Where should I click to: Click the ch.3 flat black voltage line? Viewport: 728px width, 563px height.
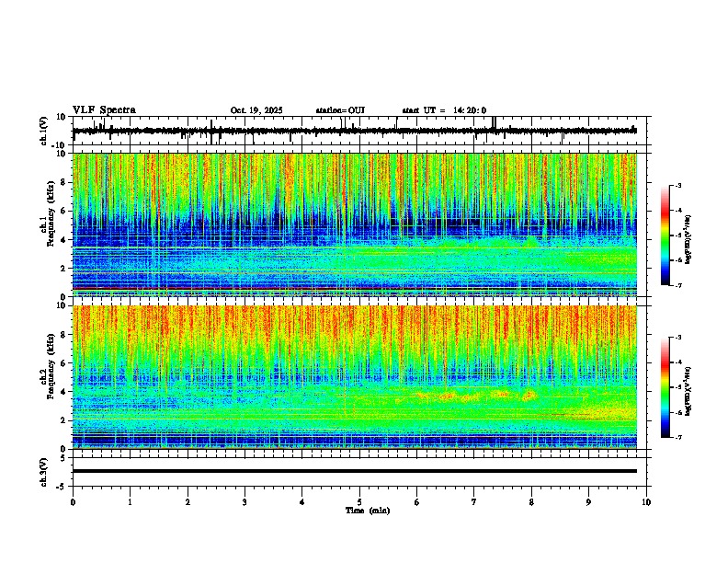(355, 471)
